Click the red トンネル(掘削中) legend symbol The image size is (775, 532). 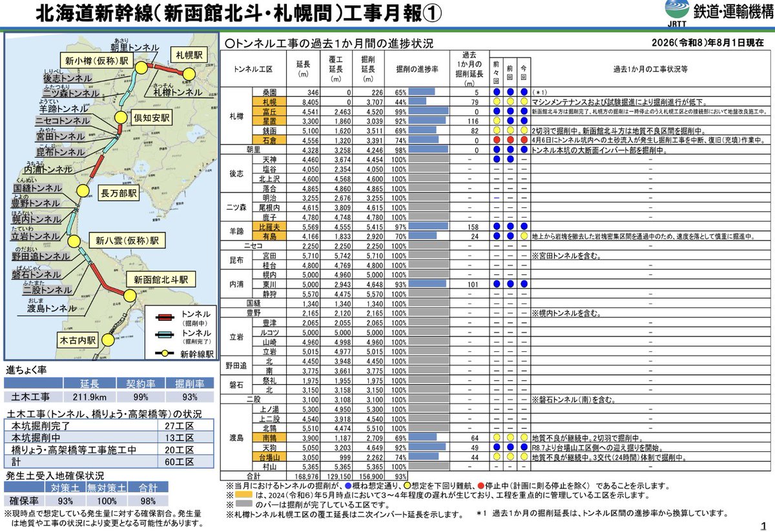point(164,316)
